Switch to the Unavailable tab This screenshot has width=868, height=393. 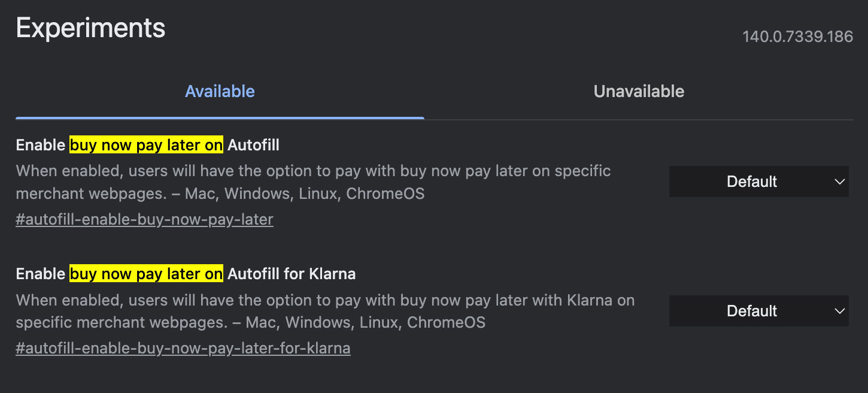638,91
